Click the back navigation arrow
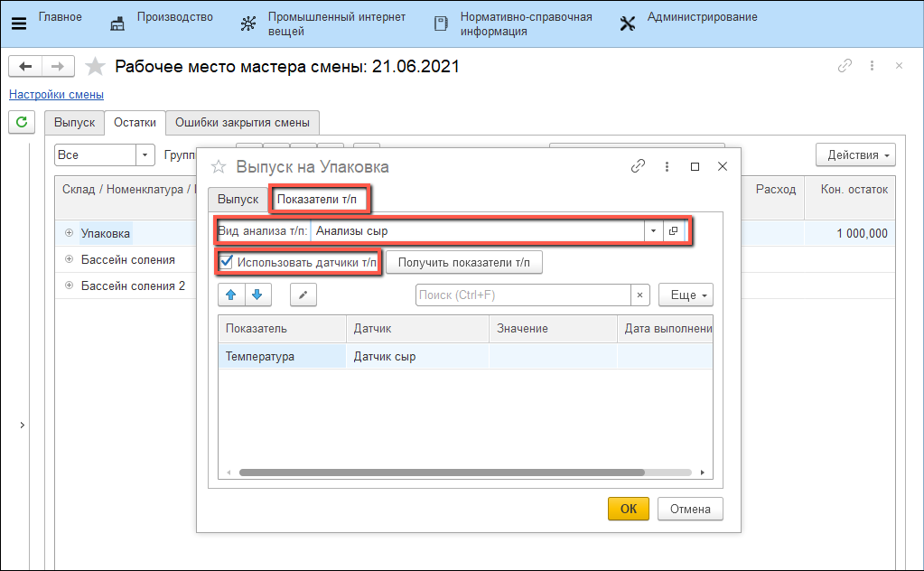The height and width of the screenshot is (571, 924). coord(25,67)
